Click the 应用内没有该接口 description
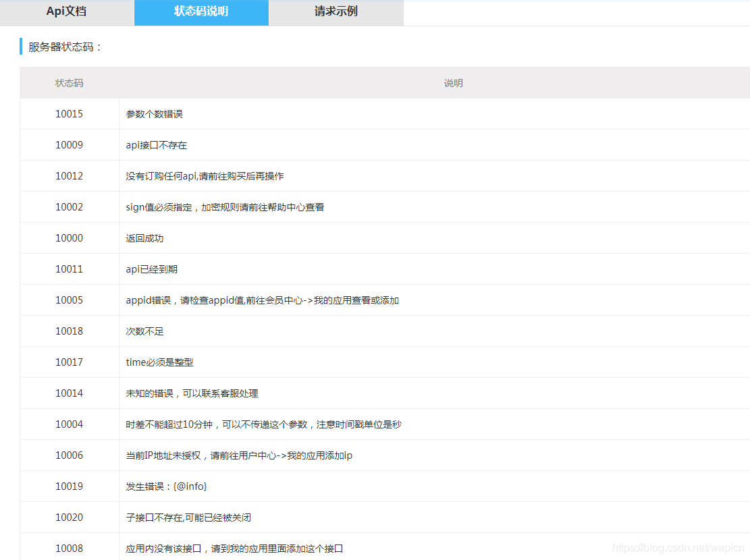This screenshot has height=560, width=750. point(234,549)
